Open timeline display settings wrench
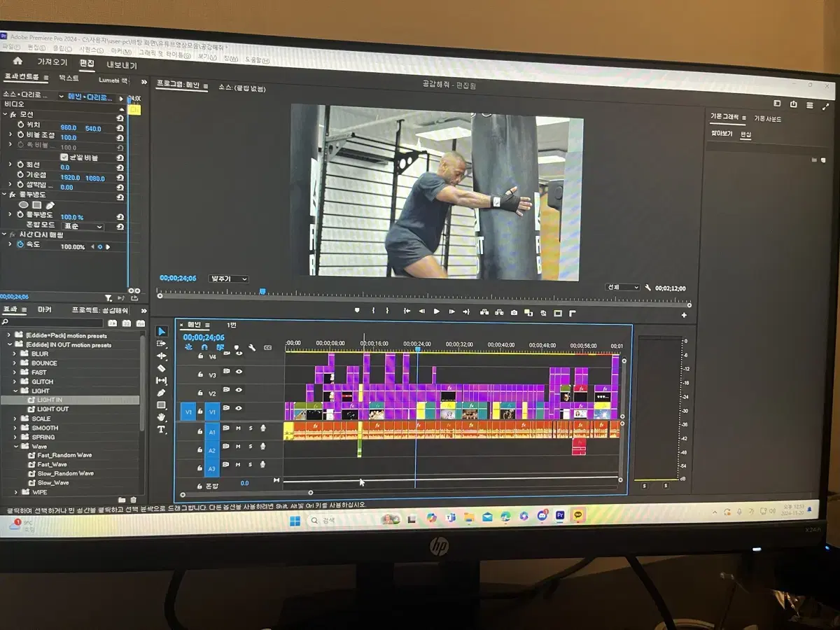The image size is (840, 630). [x=251, y=347]
